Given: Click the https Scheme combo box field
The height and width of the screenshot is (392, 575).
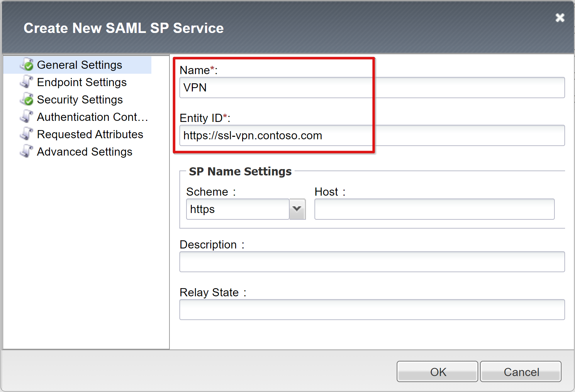Looking at the screenshot, I should click(238, 209).
